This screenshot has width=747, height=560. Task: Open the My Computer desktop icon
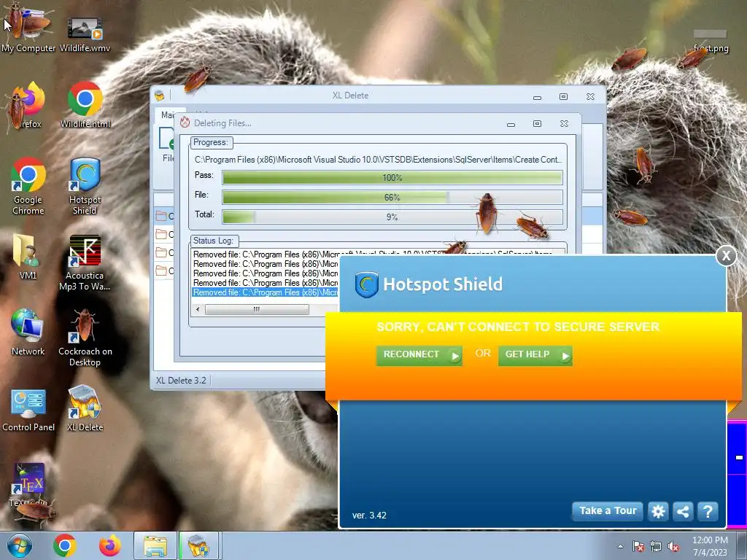coord(28,29)
